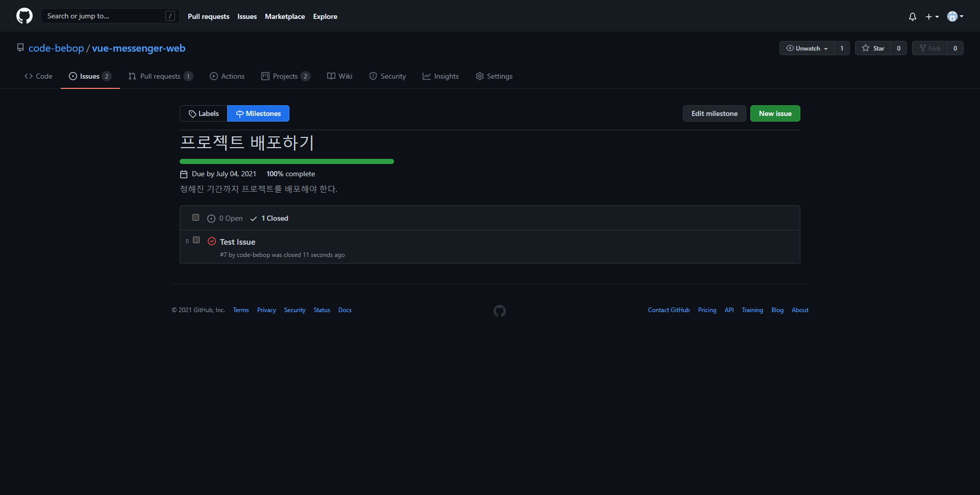
Task: Click the Settings gear icon
Action: point(479,76)
